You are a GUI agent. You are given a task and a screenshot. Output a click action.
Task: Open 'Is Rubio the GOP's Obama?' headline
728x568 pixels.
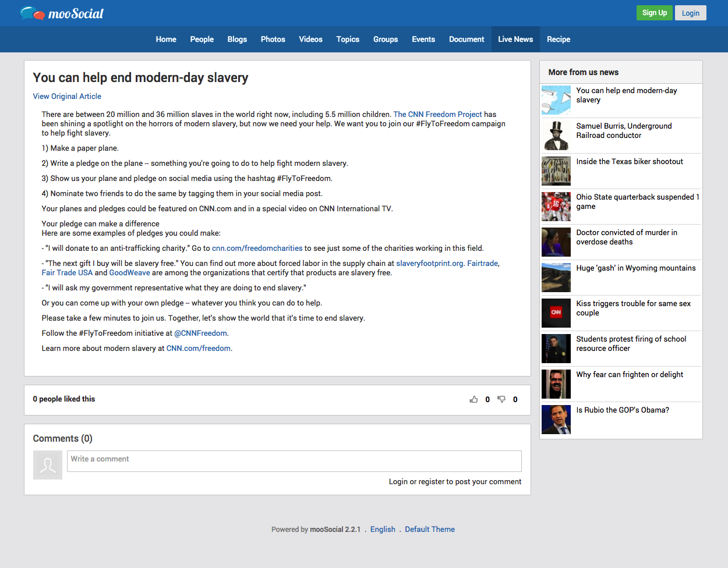[x=623, y=410]
